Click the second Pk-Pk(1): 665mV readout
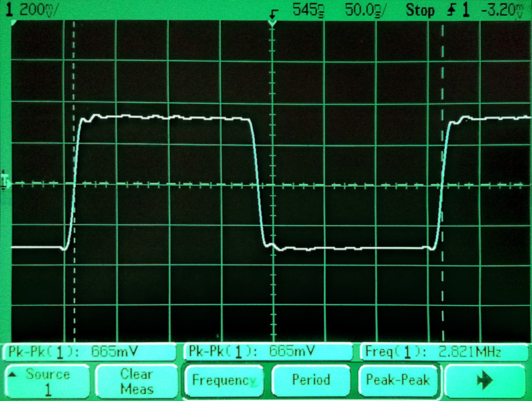 268,352
